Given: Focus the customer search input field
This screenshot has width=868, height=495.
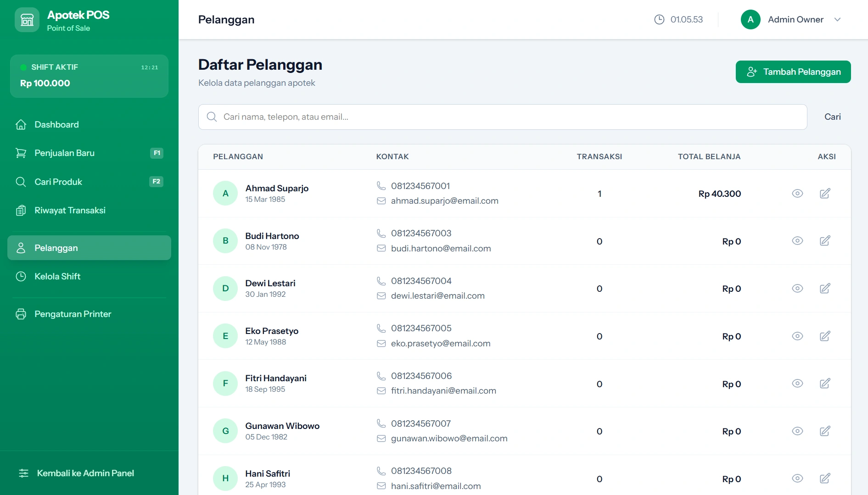Looking at the screenshot, I should tap(503, 117).
